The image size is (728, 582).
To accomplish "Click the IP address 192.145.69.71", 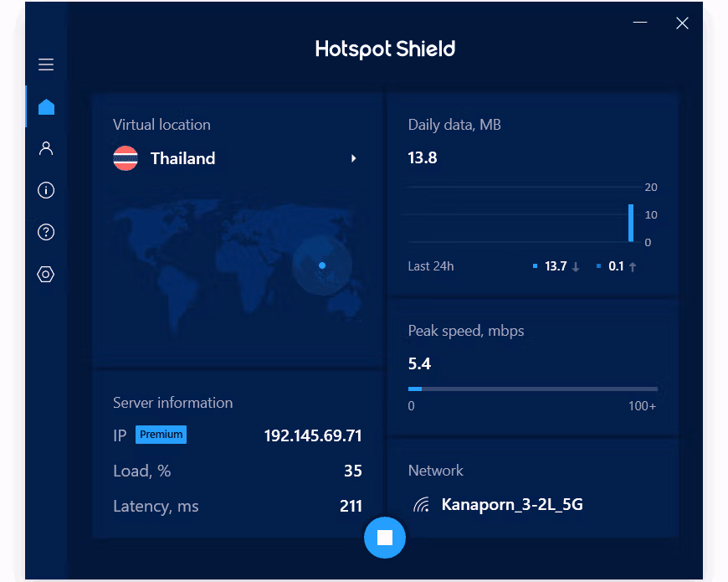I will 312,435.
